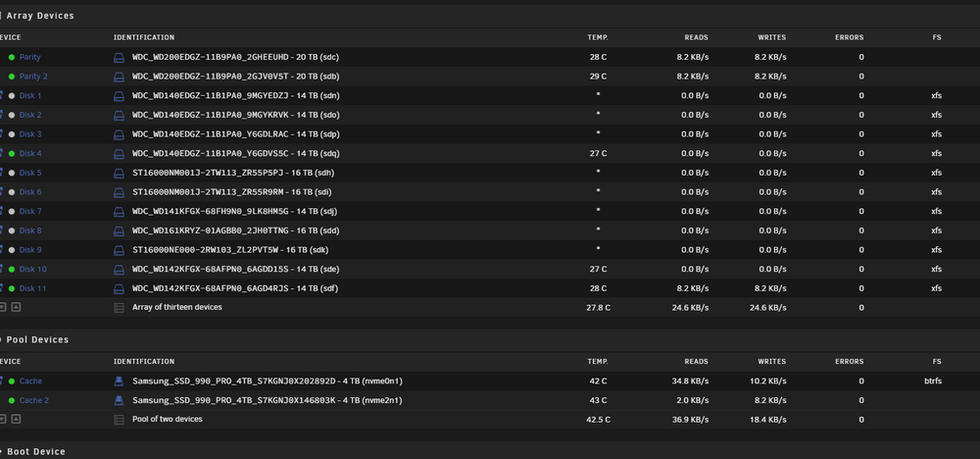980x459 pixels.
Task: Click the WRITES column header in Pool Devices
Action: pyautogui.click(x=772, y=362)
